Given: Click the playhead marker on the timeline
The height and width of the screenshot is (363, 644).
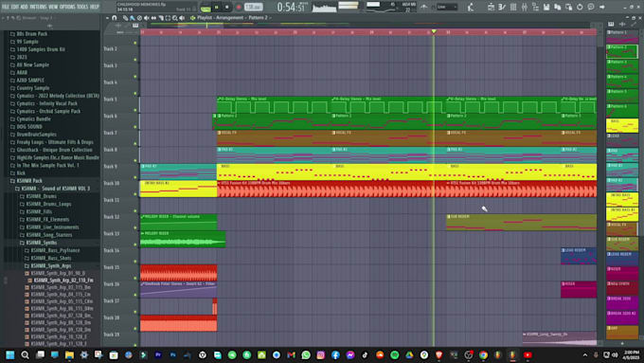Looking at the screenshot, I should pyautogui.click(x=434, y=31).
